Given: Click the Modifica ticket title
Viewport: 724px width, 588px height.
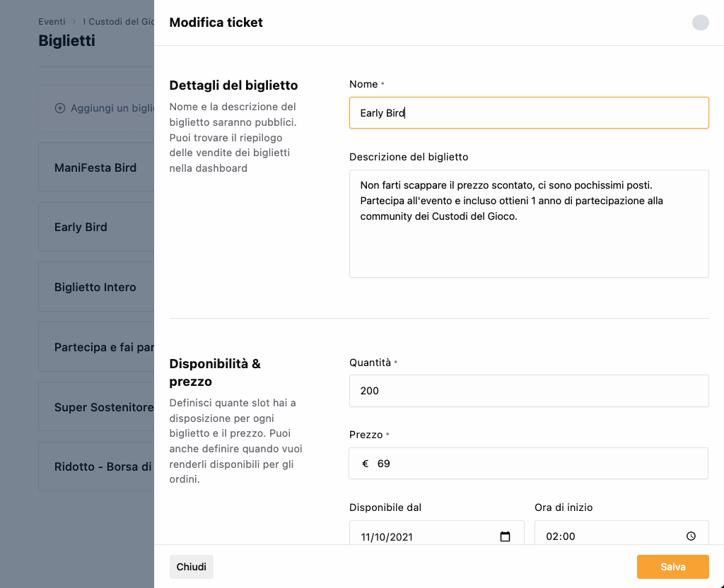Looking at the screenshot, I should [216, 22].
